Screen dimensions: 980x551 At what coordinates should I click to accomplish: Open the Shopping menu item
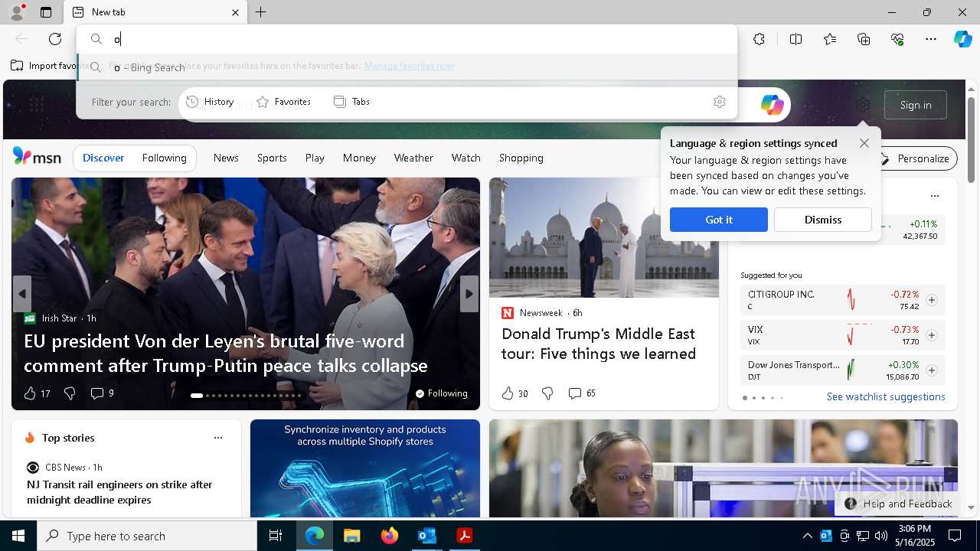pyautogui.click(x=521, y=158)
